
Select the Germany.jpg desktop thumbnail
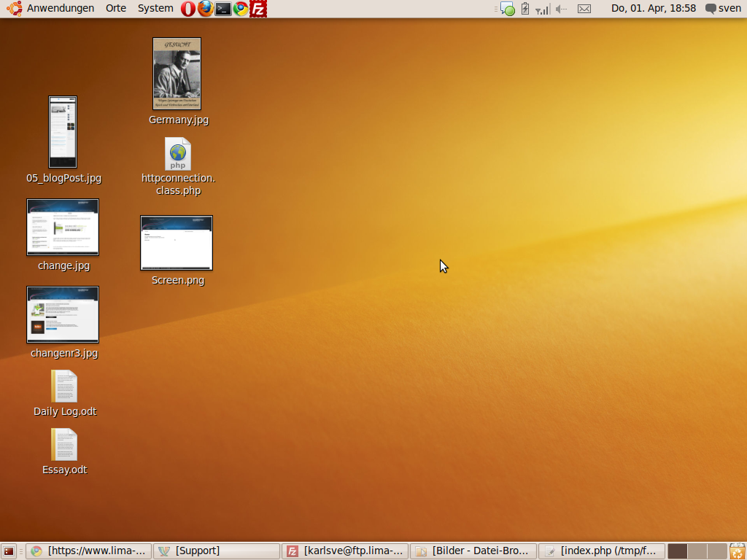click(x=177, y=74)
